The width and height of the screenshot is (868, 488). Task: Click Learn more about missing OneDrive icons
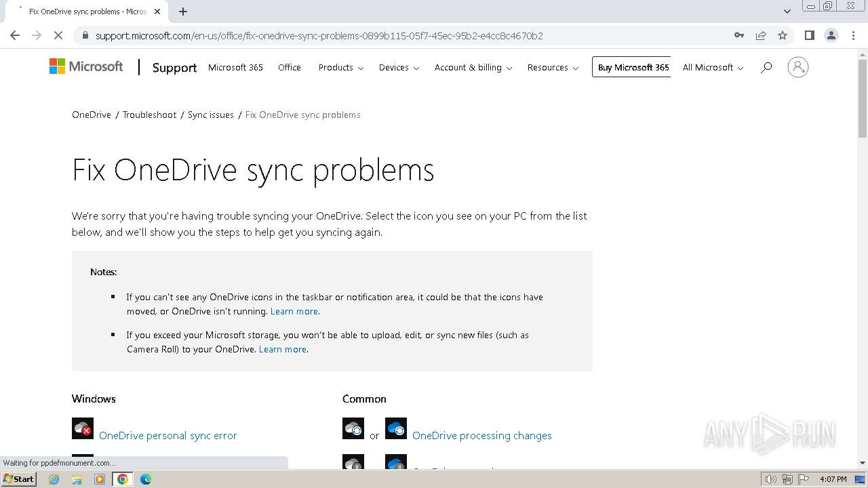[294, 311]
